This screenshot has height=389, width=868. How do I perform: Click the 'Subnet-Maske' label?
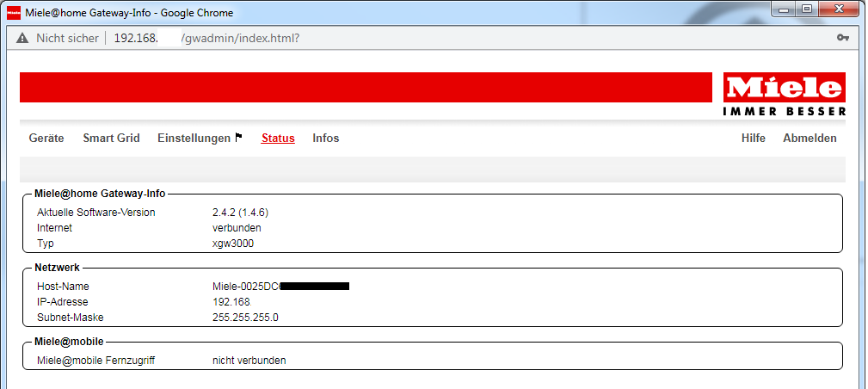71,318
